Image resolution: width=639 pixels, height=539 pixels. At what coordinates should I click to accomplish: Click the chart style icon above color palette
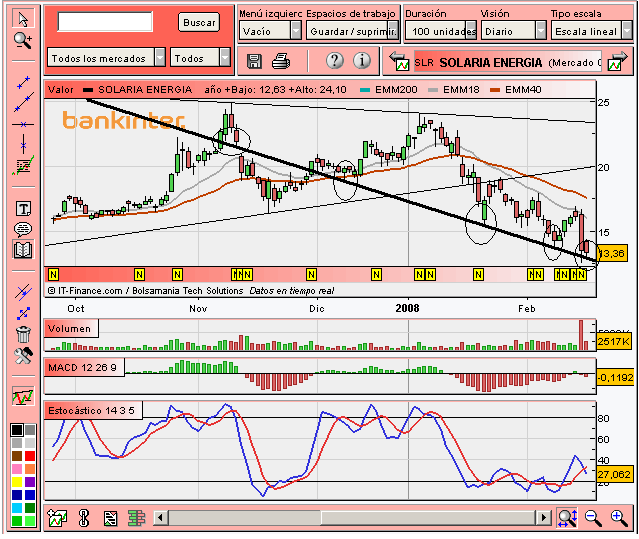pos(23,396)
